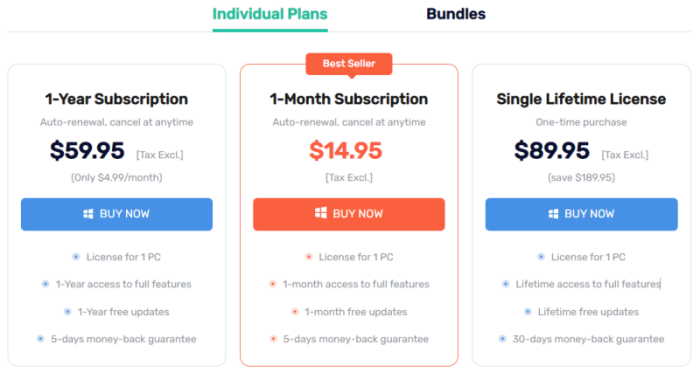
Task: Click the Best Seller badge
Action: [349, 64]
